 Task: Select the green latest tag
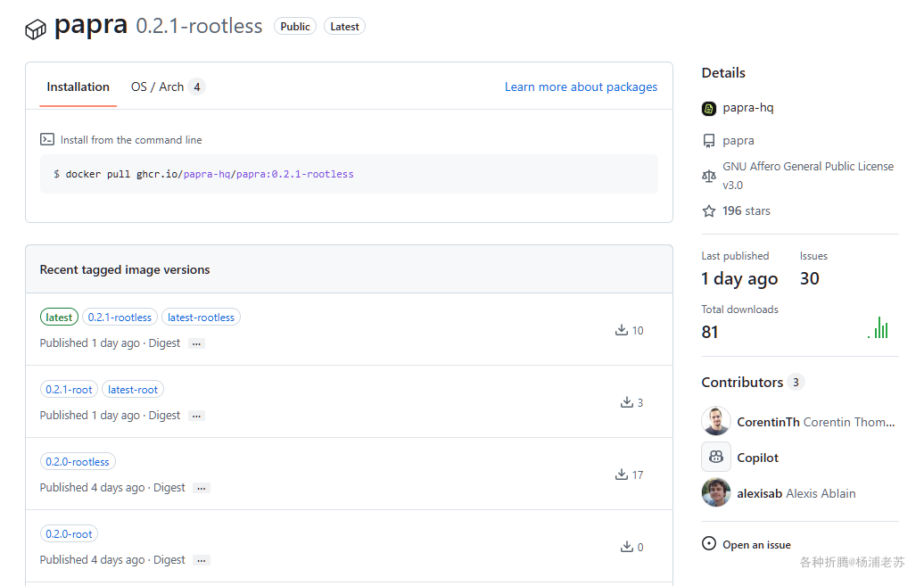pyautogui.click(x=59, y=318)
